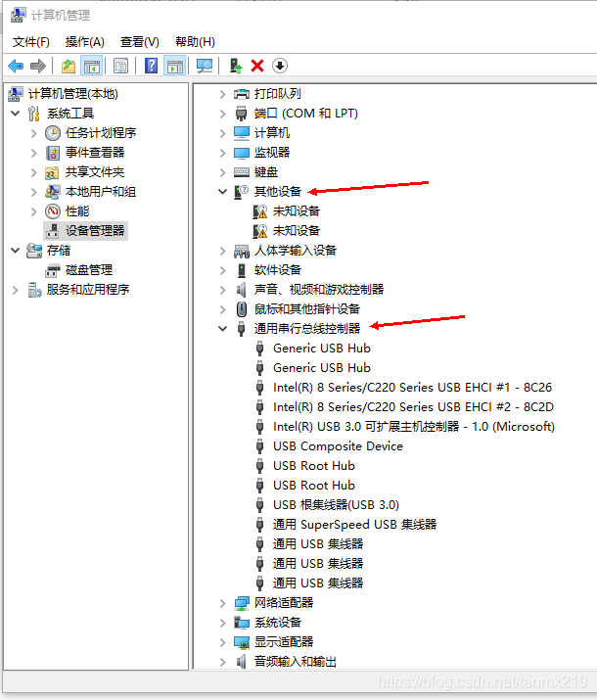Click the 性能 performance icon
Screen dimensions: 597x700
tap(53, 211)
